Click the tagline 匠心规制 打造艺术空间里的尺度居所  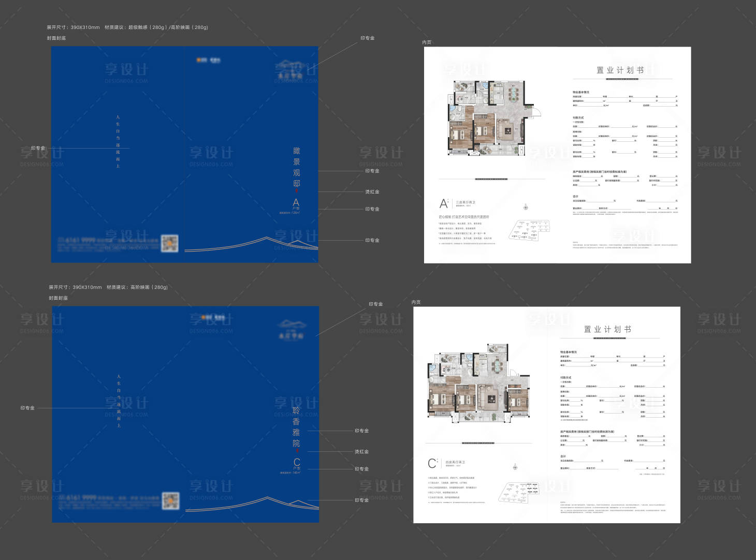point(464,217)
